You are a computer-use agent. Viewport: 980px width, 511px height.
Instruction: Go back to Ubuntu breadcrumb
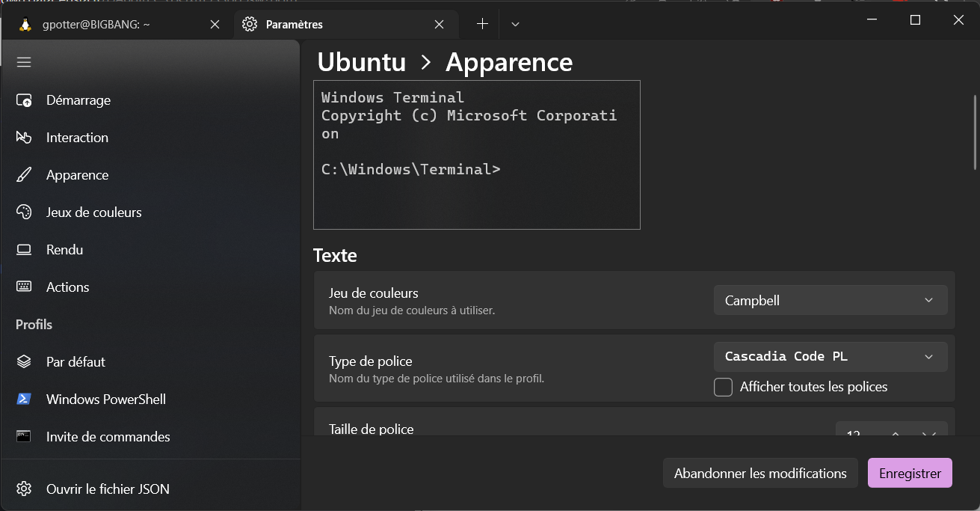362,62
